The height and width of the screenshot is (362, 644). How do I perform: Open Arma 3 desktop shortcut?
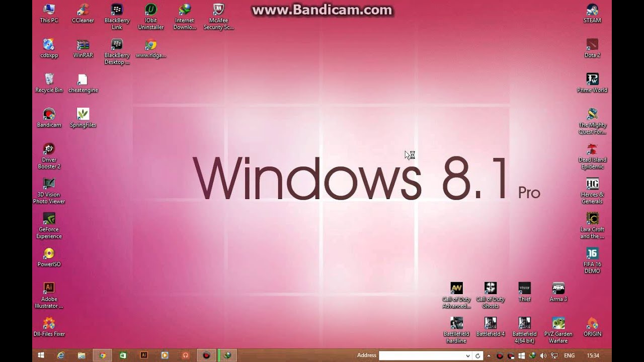point(558,292)
